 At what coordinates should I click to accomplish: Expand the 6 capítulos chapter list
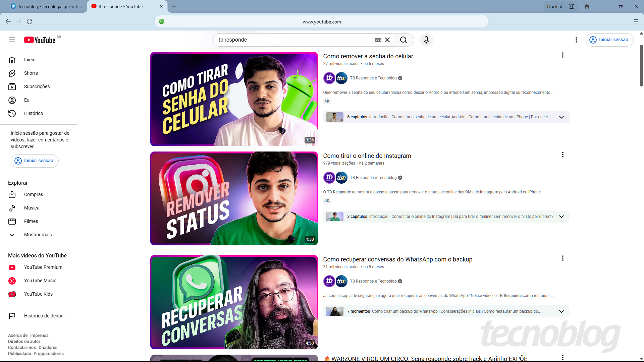click(x=561, y=117)
